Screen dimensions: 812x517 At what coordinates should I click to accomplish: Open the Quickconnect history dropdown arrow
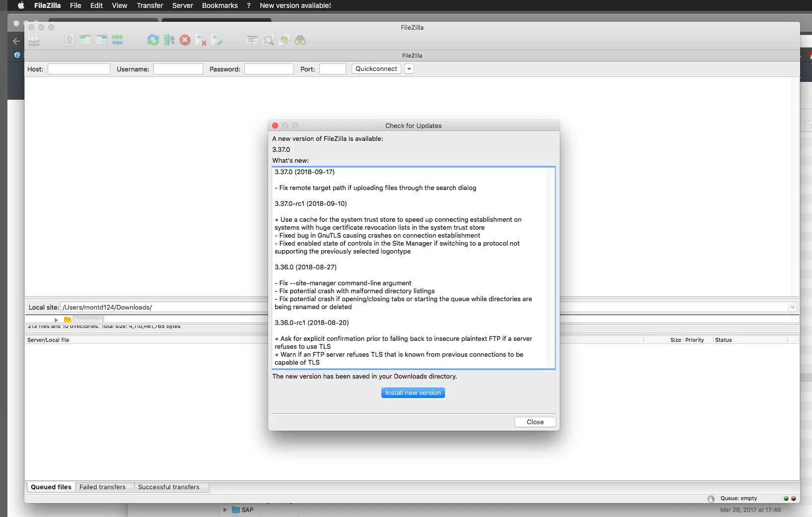pos(409,69)
